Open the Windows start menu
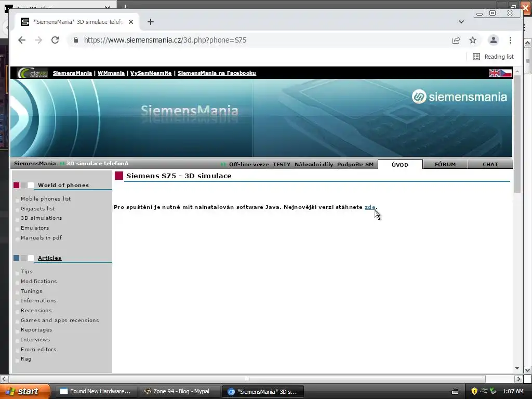The height and width of the screenshot is (399, 532). [x=24, y=392]
